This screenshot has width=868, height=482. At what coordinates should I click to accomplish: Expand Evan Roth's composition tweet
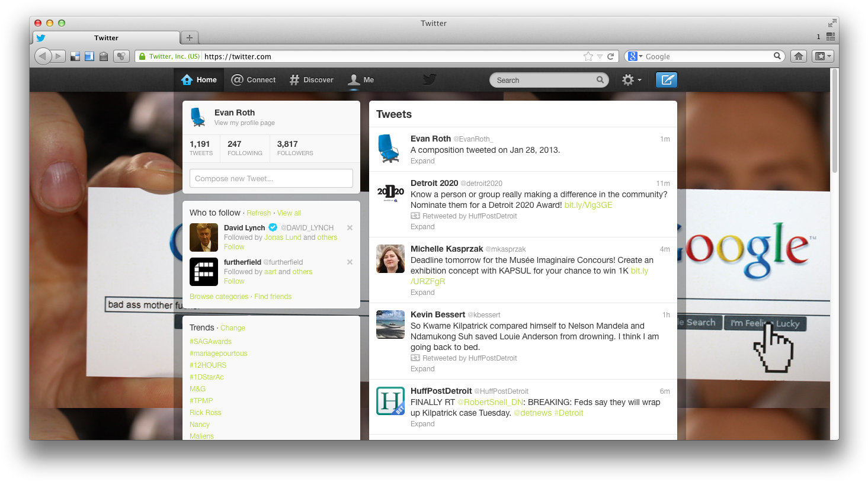[422, 161]
